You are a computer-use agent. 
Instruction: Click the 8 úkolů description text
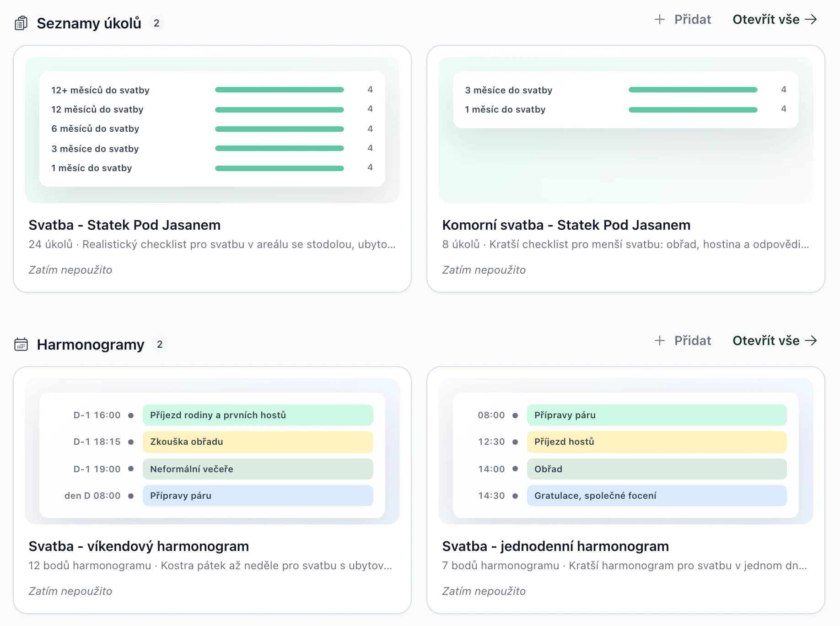[625, 244]
